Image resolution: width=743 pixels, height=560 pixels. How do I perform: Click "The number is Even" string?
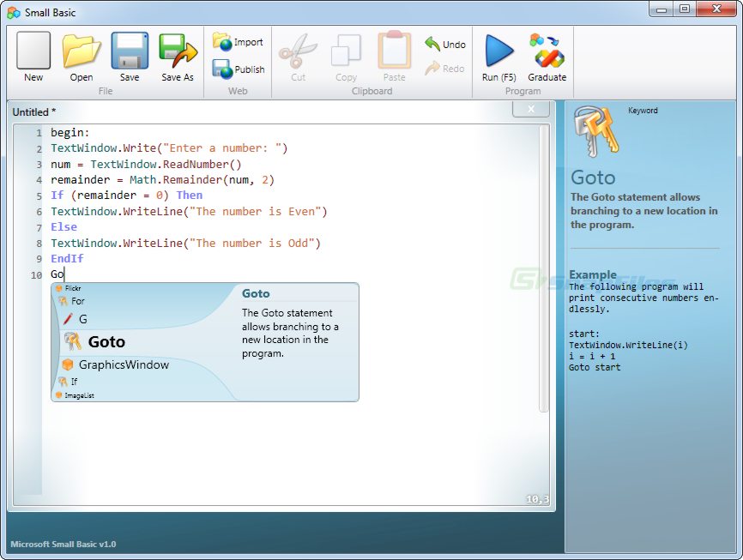coord(255,211)
